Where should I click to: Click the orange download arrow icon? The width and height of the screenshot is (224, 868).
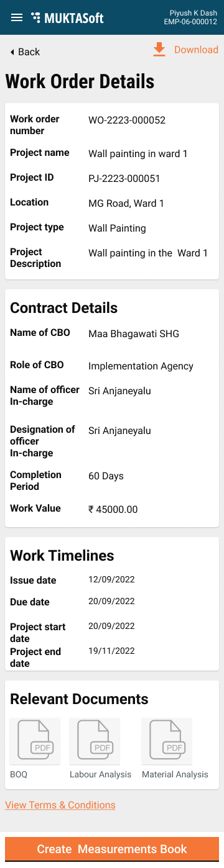point(159,50)
